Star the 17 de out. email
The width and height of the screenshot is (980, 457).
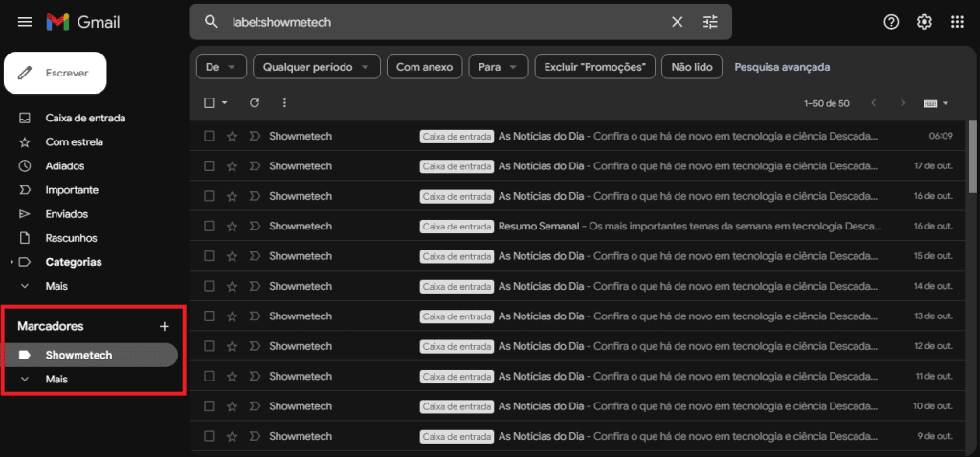coord(232,166)
